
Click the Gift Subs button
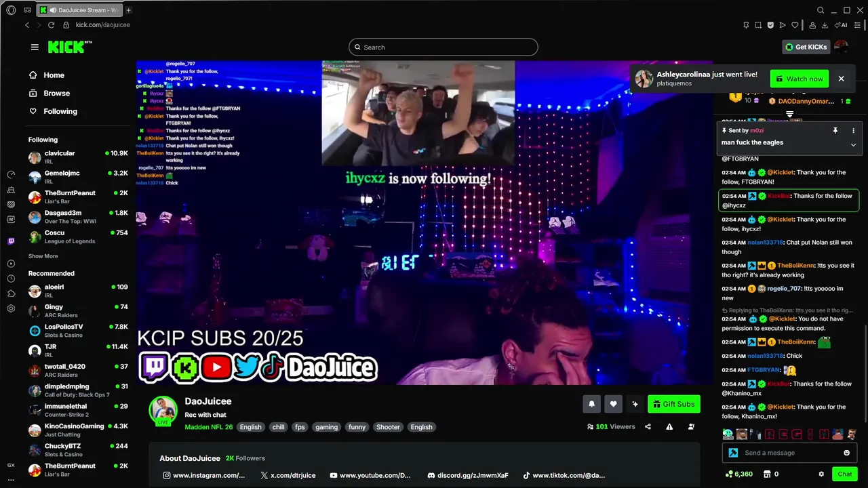pos(674,404)
